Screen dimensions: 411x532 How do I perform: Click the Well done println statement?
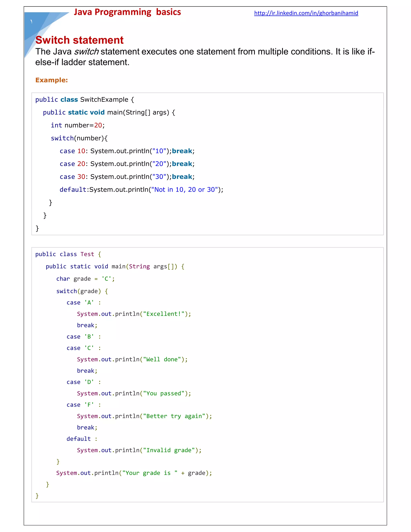click(x=132, y=359)
